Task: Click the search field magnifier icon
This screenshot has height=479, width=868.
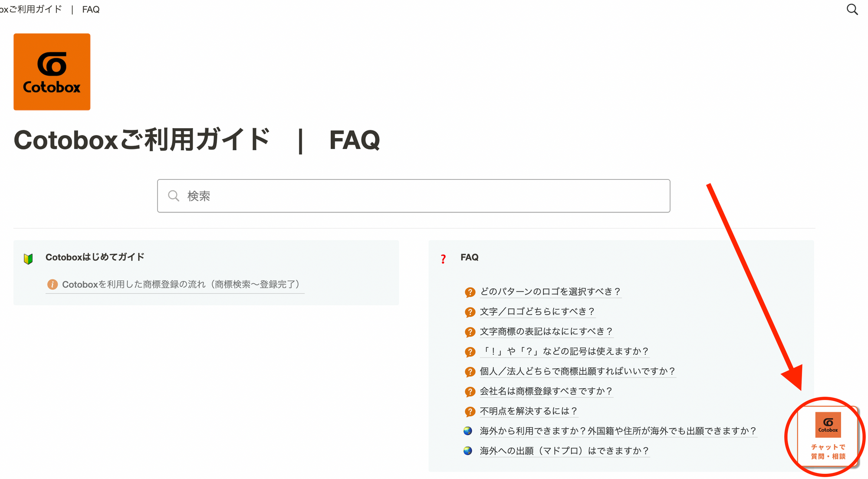Action: 174,196
